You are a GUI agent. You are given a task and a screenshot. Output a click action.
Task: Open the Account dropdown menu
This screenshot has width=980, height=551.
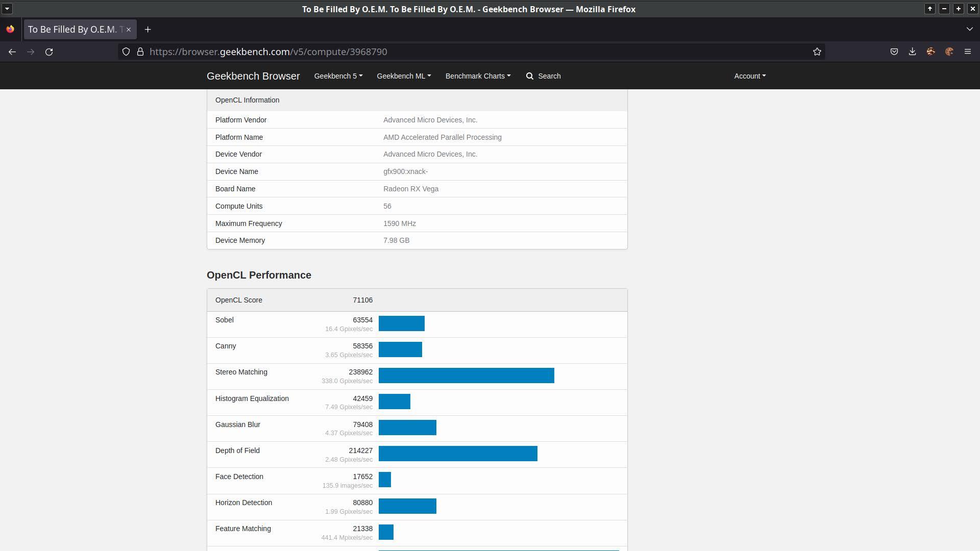click(x=750, y=76)
